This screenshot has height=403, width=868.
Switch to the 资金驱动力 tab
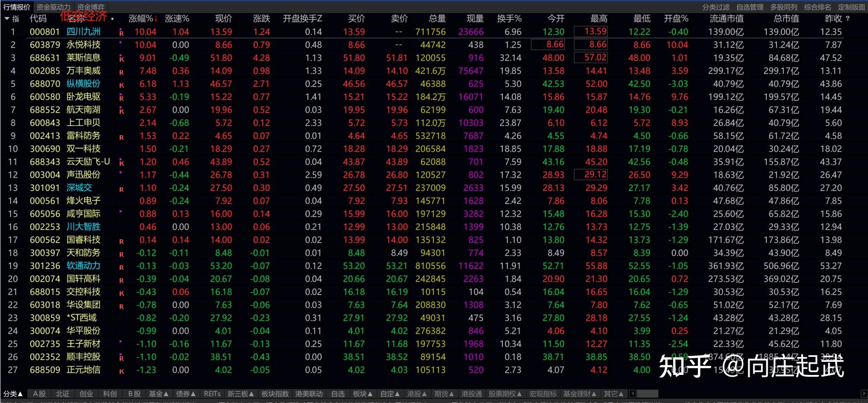[x=53, y=7]
